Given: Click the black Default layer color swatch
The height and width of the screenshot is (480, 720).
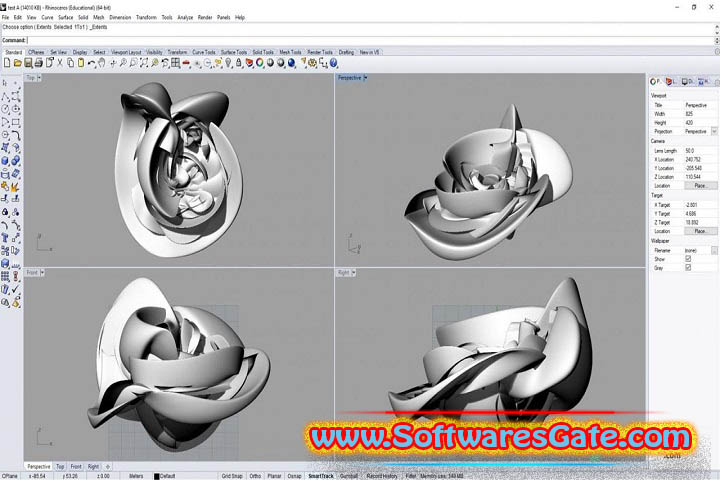Looking at the screenshot, I should click(x=157, y=476).
